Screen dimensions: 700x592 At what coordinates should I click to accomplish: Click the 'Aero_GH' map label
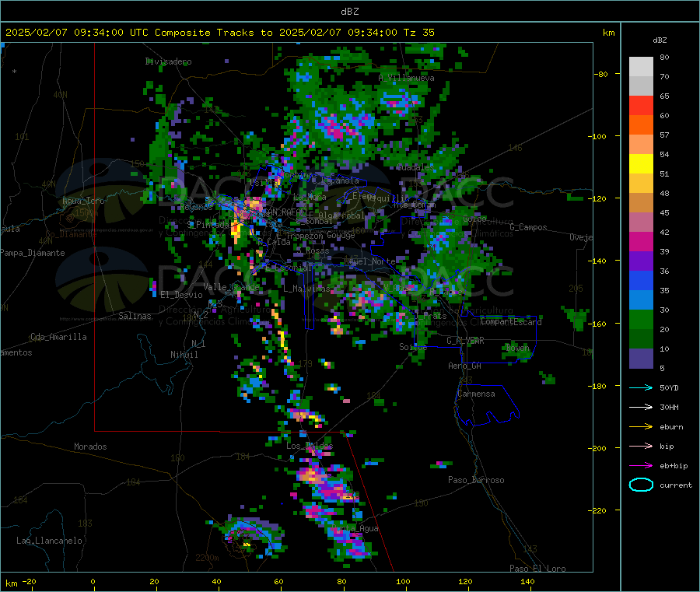click(x=464, y=366)
